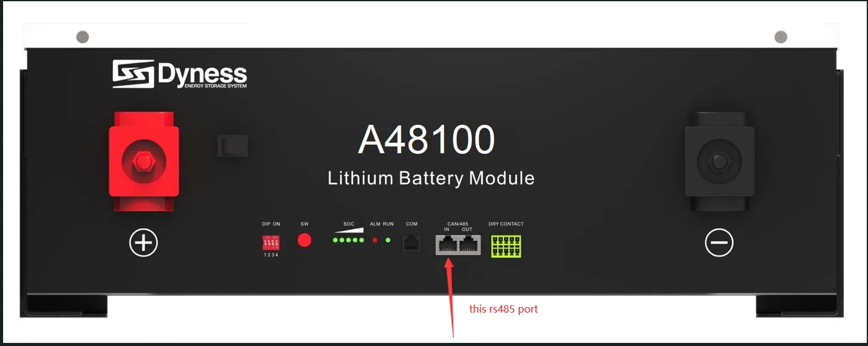Viewport: 868px width, 346px height.
Task: Toggle the black rocker power switch
Action: pos(232,146)
